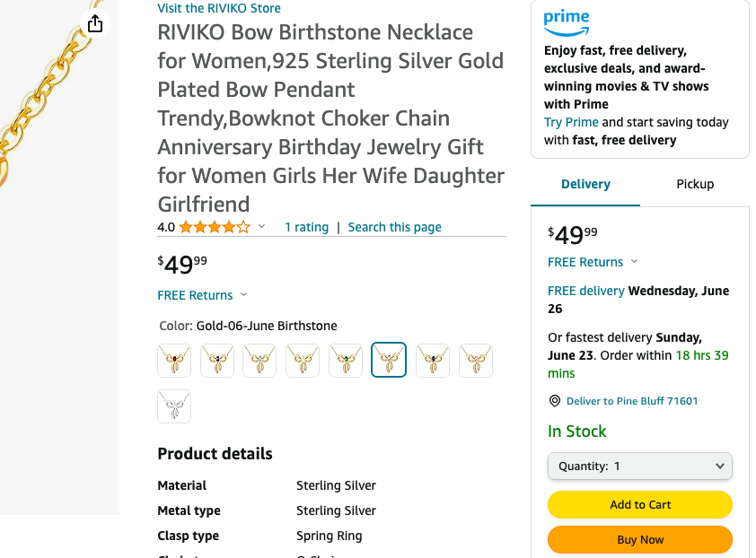Image resolution: width=756 pixels, height=558 pixels.
Task: Select the red stone bow necklace swatch
Action: tap(174, 360)
